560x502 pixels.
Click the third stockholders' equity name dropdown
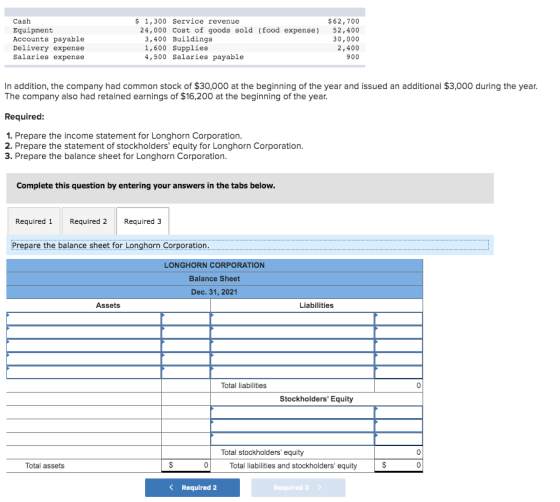tap(292, 439)
